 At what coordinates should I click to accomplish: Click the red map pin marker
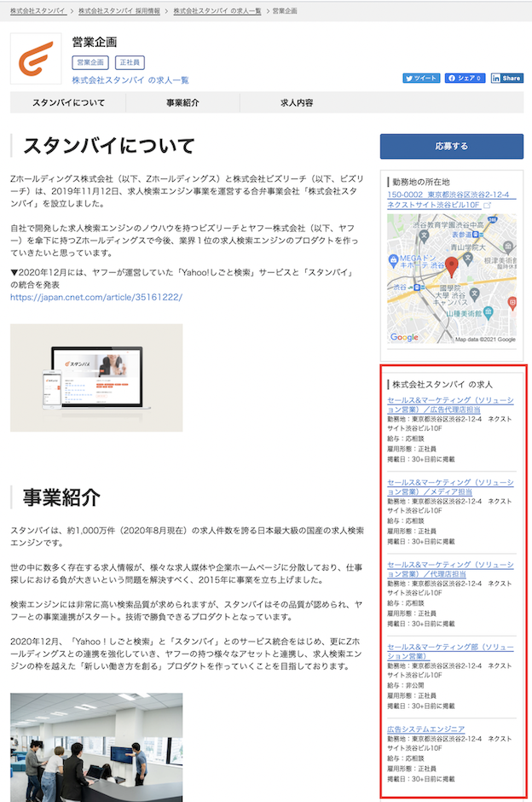tap(451, 267)
